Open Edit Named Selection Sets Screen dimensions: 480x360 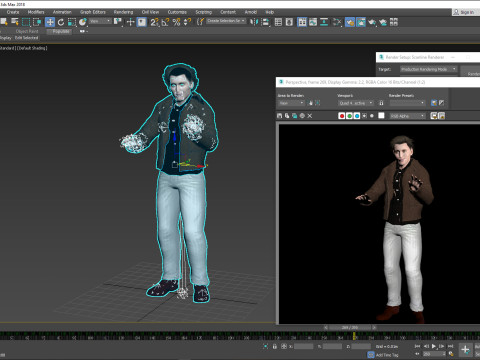point(200,22)
